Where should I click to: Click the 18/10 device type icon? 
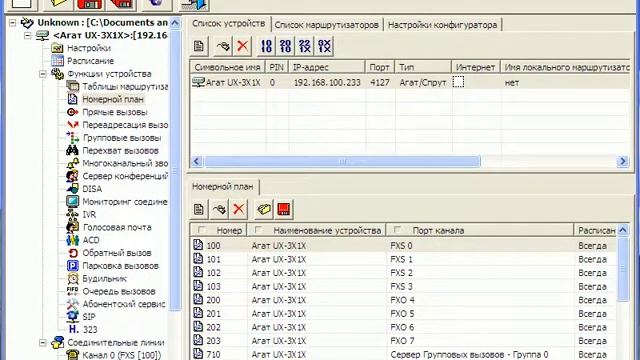tap(266, 46)
